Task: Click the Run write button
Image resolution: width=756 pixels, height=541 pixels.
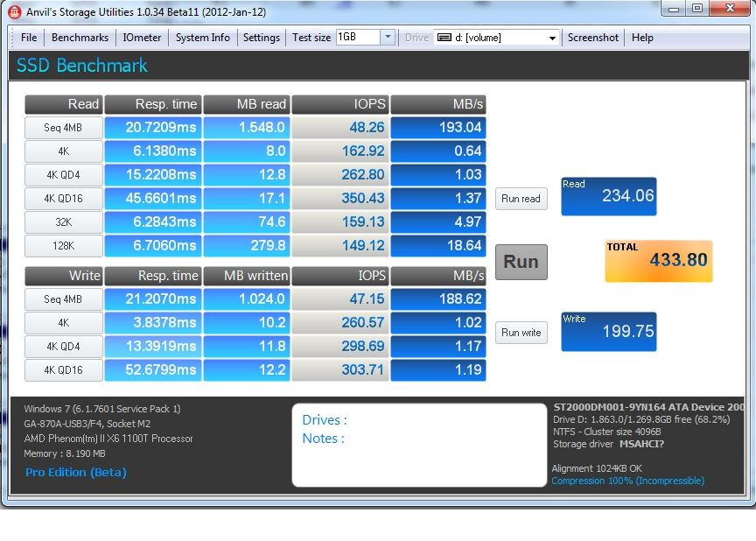Action: pyautogui.click(x=521, y=333)
